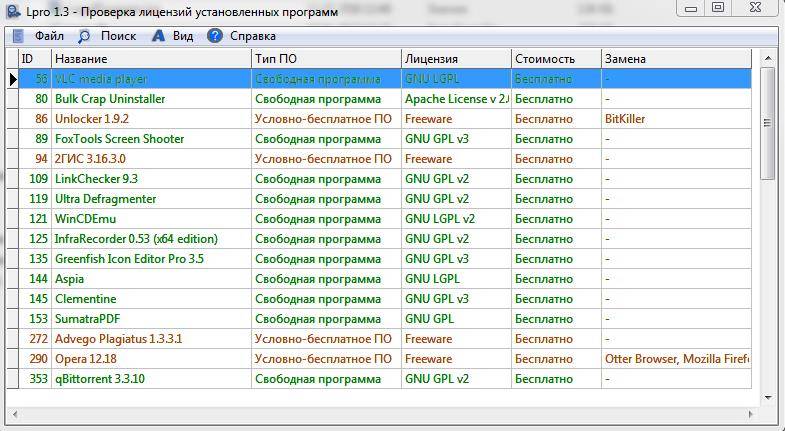Select the VLC media player row
The image size is (785, 431).
point(385,79)
